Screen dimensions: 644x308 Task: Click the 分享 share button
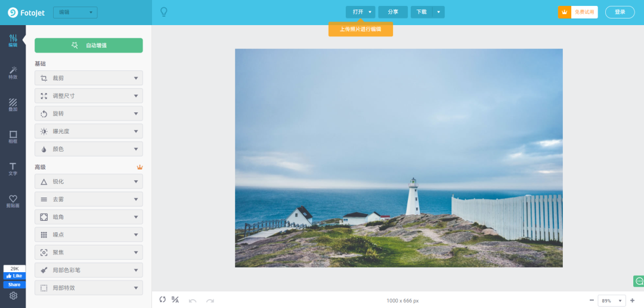(393, 12)
